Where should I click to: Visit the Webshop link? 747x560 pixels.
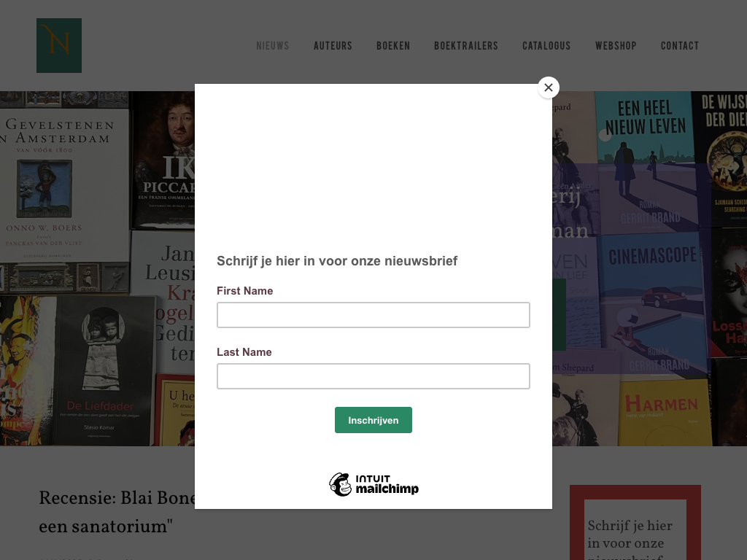616,46
